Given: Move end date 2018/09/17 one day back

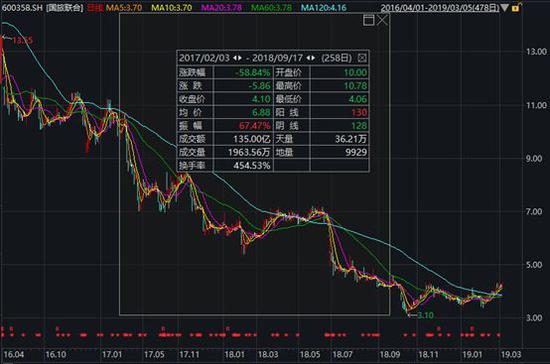Looking at the screenshot, I should point(308,58).
